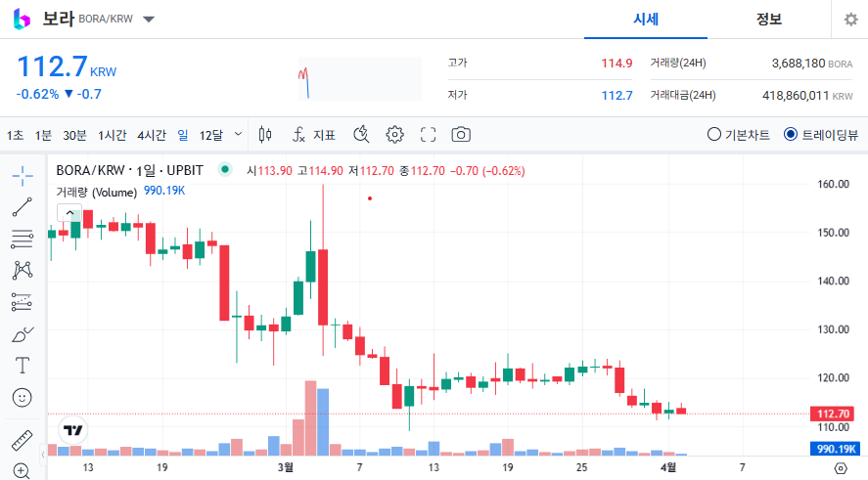Image resolution: width=868 pixels, height=480 pixels.
Task: Select the 1시간 interval
Action: point(113,135)
